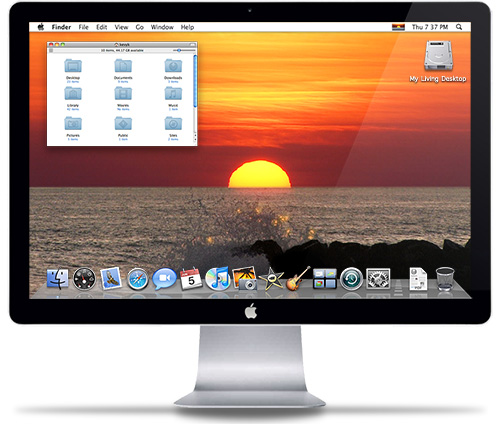This screenshot has width=500, height=424.
Task: Open Finder from the Dock
Action: click(58, 279)
